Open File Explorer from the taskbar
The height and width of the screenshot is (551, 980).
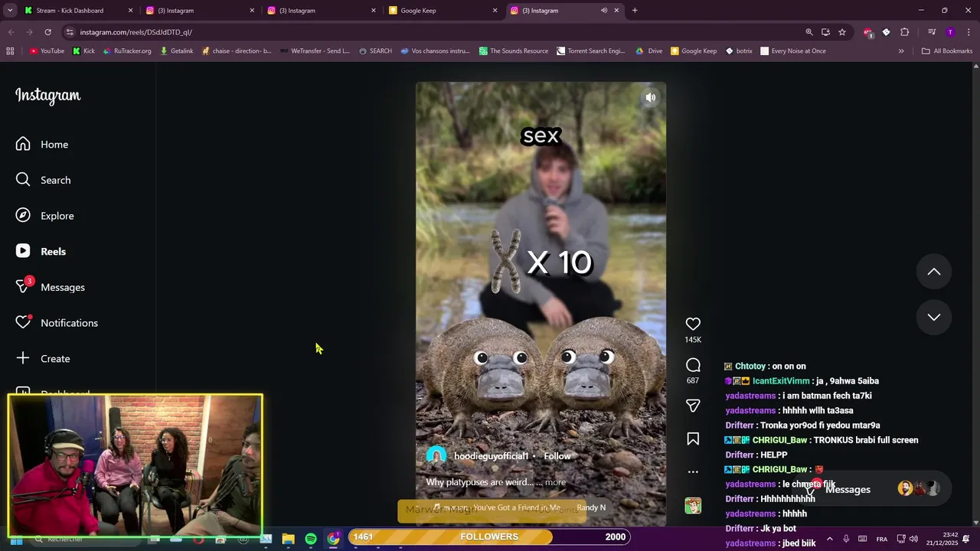point(289,539)
